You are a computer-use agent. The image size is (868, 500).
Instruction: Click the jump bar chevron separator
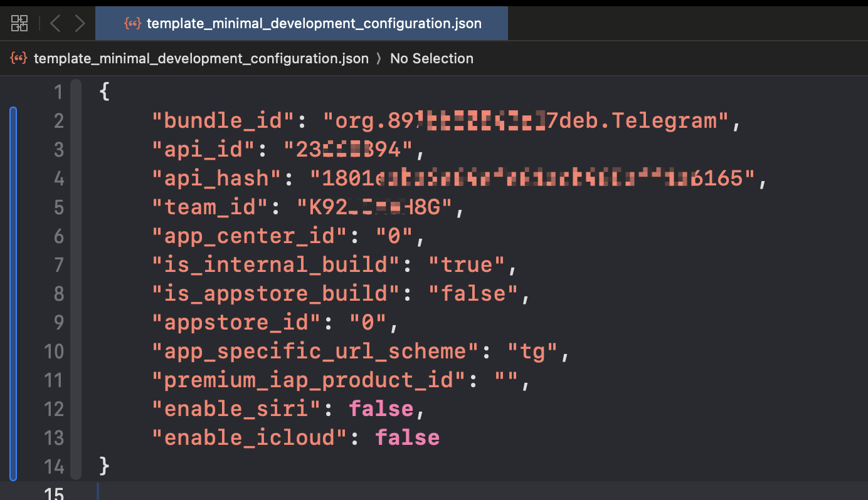tap(379, 59)
